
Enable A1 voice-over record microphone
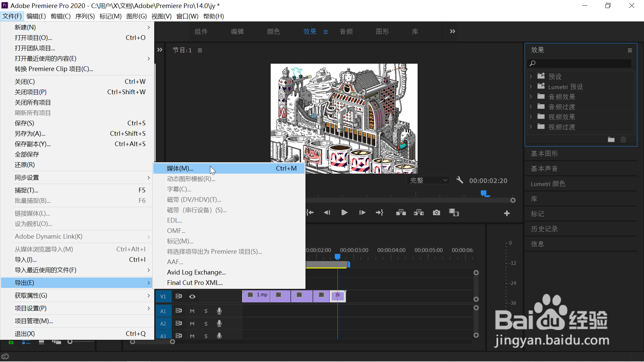coord(219,311)
